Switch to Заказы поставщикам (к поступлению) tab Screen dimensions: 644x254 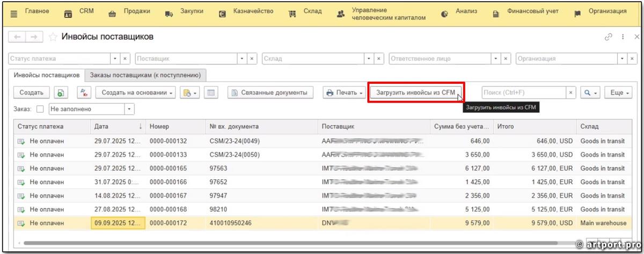[145, 75]
